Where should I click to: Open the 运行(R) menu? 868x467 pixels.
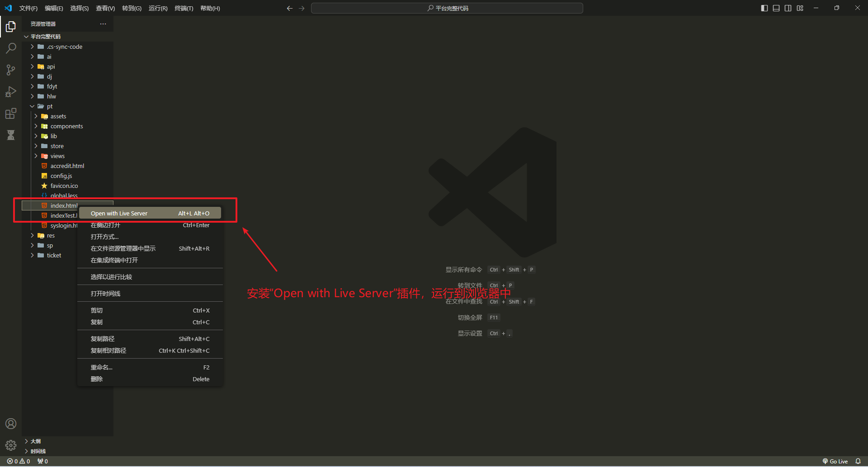(158, 8)
